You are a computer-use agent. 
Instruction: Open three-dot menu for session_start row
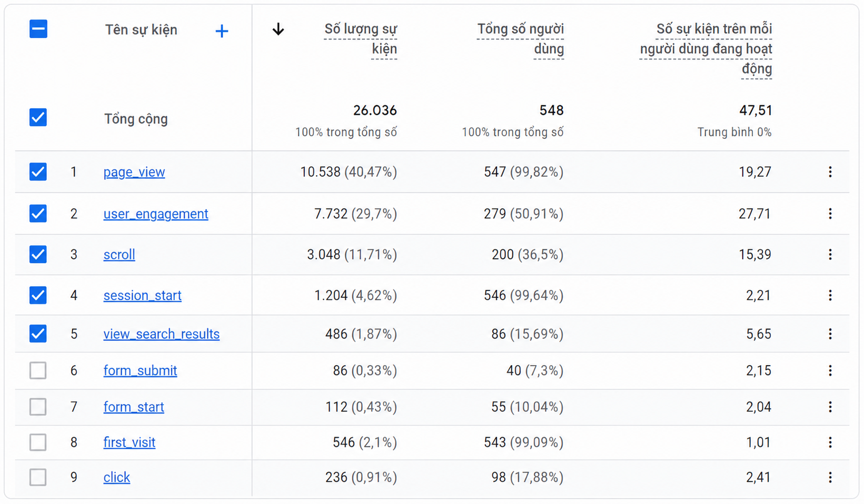830,296
